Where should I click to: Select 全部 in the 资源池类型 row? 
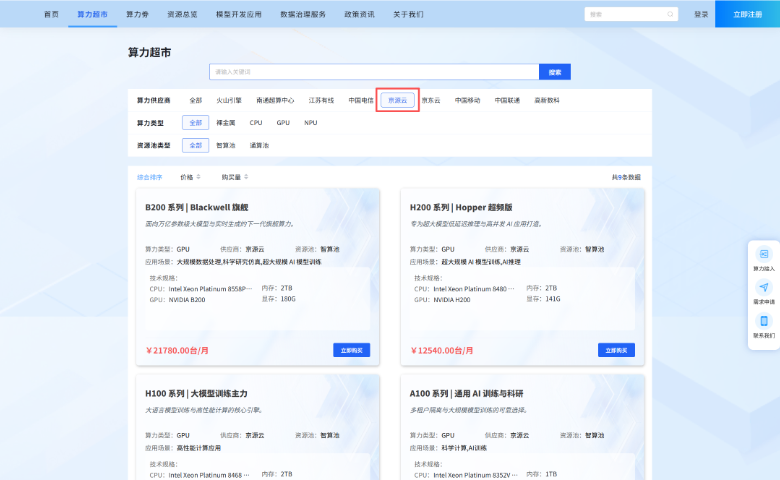tap(195, 145)
